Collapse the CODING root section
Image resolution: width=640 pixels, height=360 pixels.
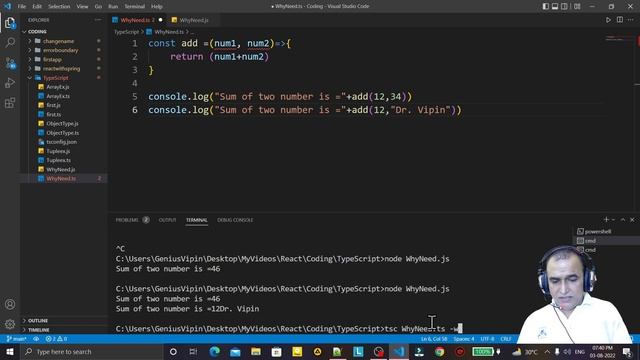click(x=37, y=31)
